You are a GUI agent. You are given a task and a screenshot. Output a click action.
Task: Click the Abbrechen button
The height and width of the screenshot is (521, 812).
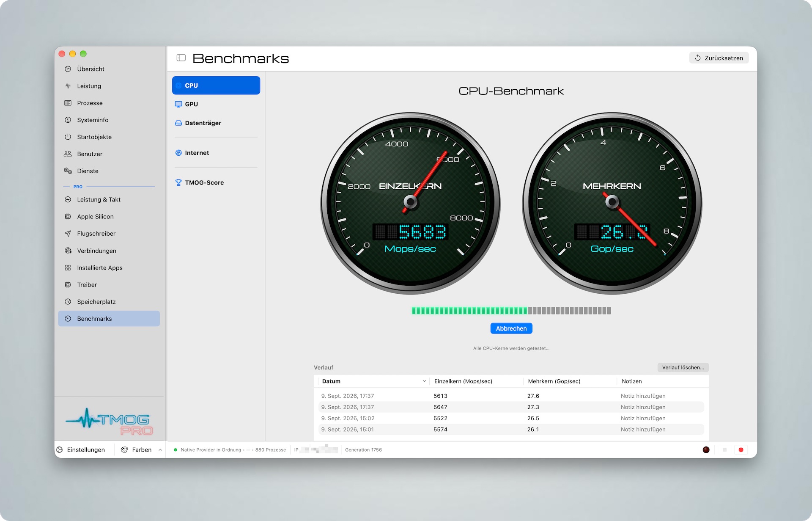[511, 328]
